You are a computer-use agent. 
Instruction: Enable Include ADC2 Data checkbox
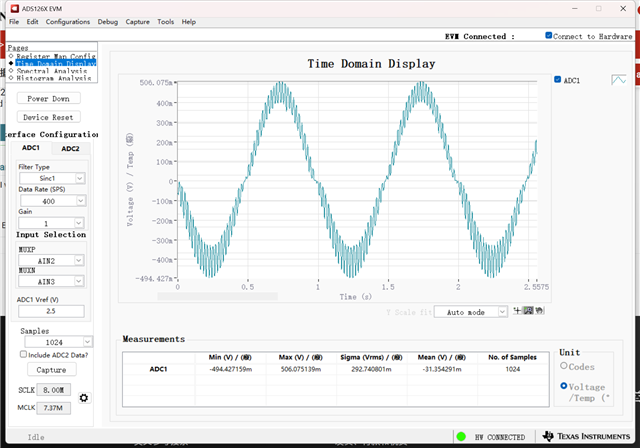click(x=23, y=354)
